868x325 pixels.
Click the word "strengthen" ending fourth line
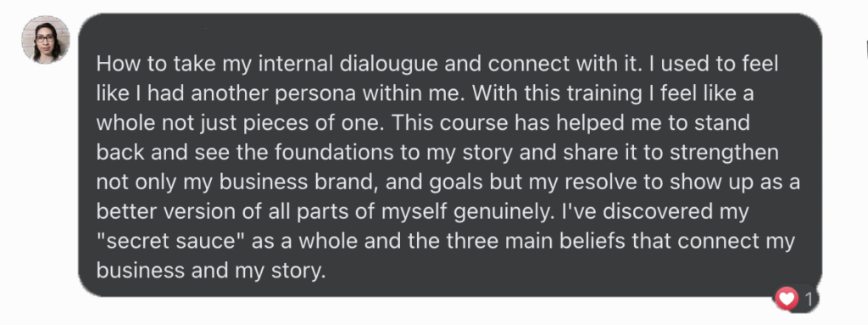click(x=724, y=153)
